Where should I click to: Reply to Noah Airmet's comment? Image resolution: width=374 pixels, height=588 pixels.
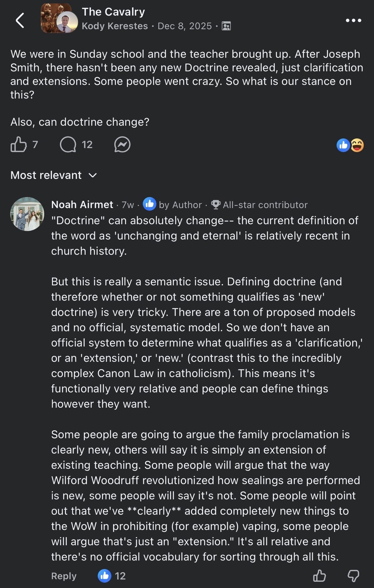64,576
